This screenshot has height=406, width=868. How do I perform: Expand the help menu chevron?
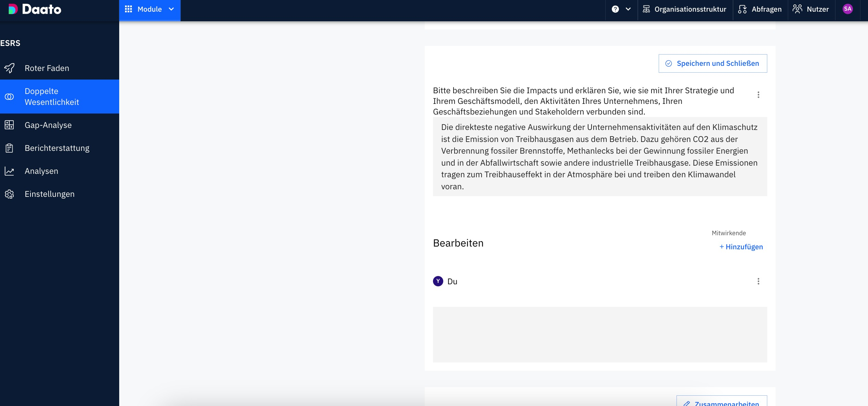point(628,9)
